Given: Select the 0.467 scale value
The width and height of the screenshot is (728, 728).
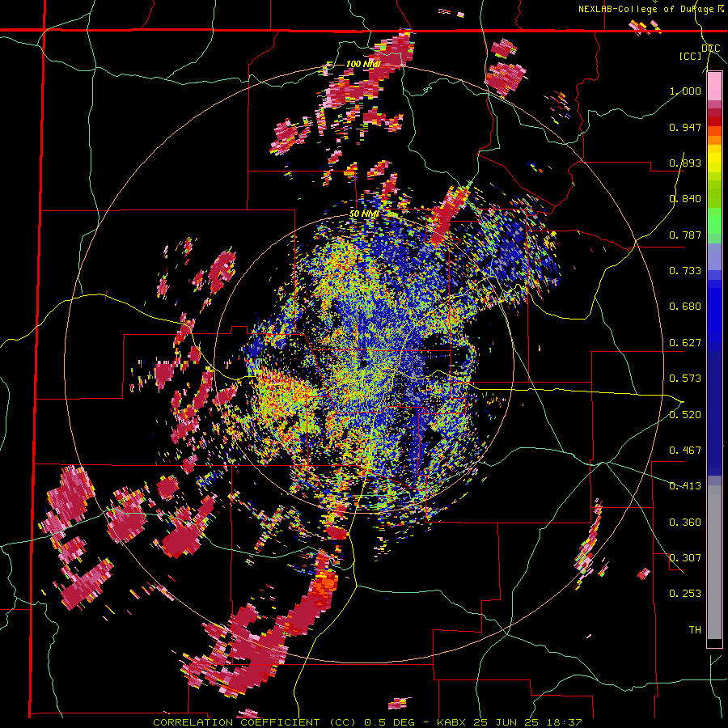Looking at the screenshot, I should point(685,451).
